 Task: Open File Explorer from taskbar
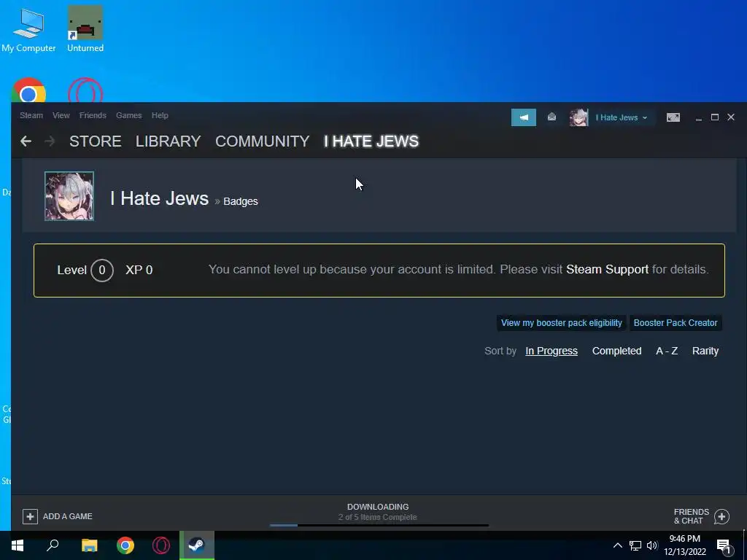click(x=89, y=545)
